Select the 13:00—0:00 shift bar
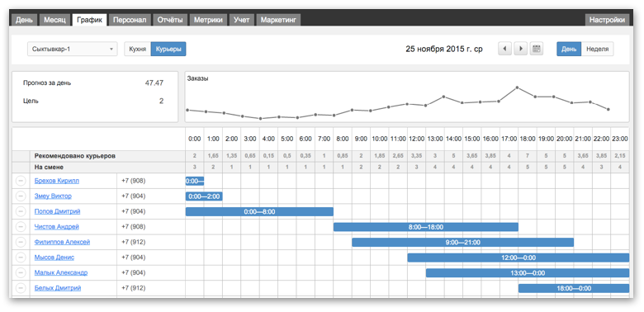The image size is (644, 312). [x=528, y=272]
